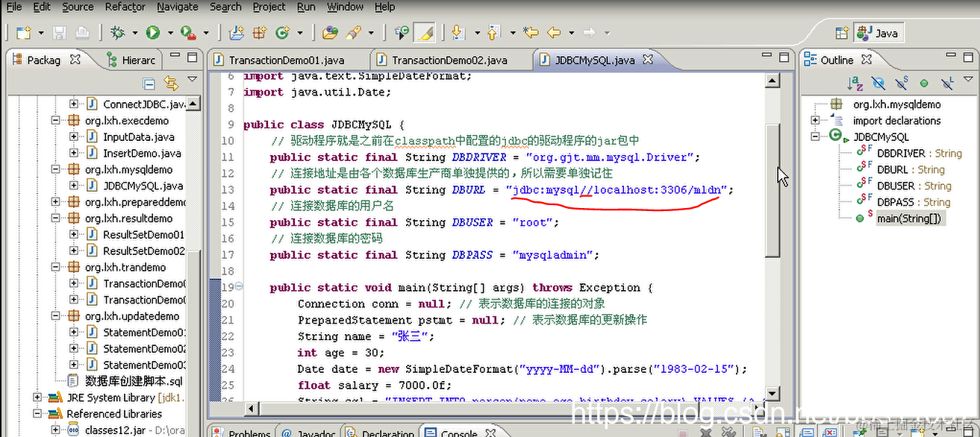Screen dimensions: 980x437
Task: Open the Navigate menu
Action: 178,7
